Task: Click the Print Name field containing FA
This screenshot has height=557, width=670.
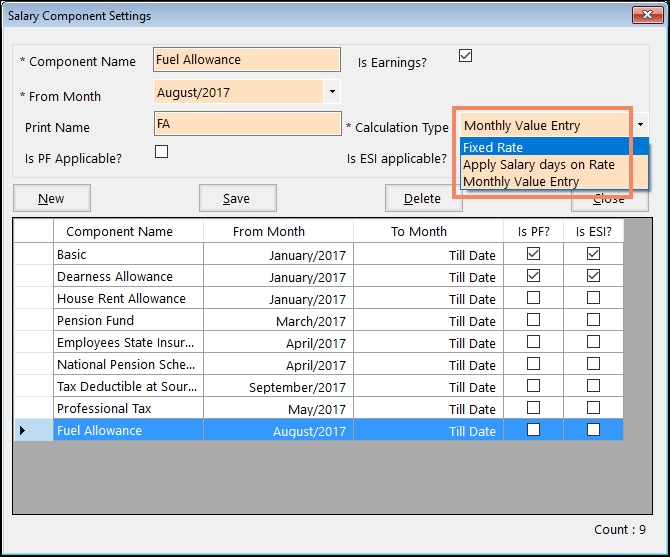Action: pos(247,124)
